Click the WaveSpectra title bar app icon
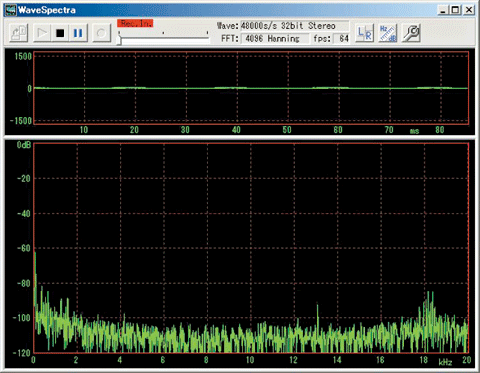 tap(11, 10)
